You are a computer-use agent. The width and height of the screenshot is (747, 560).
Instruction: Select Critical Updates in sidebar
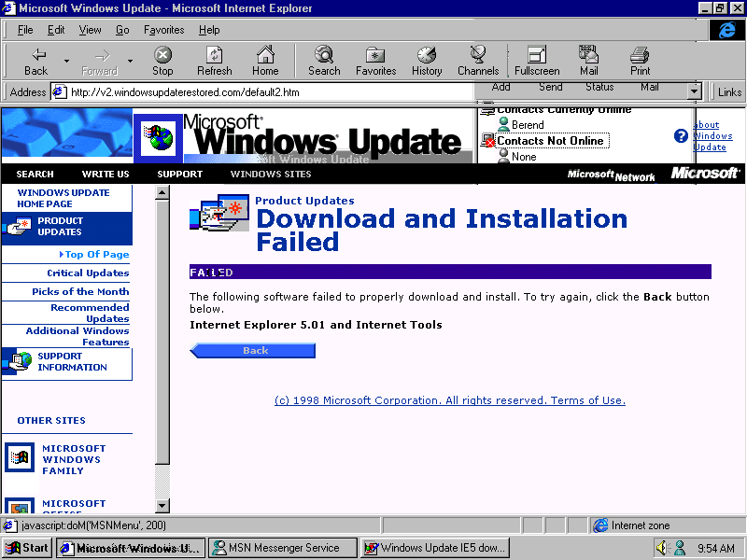[88, 273]
